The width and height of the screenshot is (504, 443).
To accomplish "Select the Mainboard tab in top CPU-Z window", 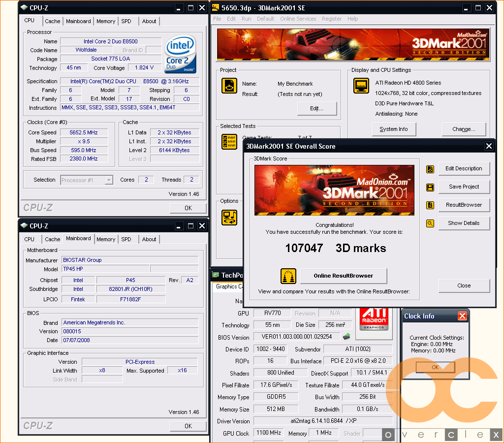I will click(78, 21).
